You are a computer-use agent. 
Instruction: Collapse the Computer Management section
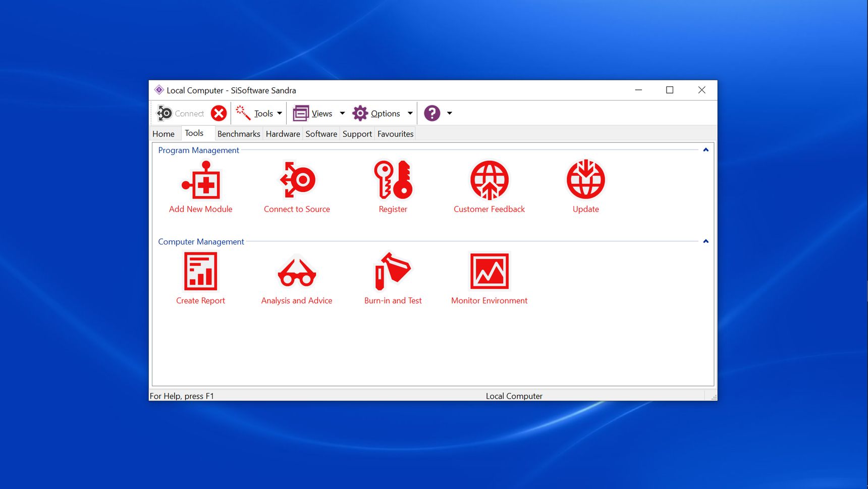[706, 241]
